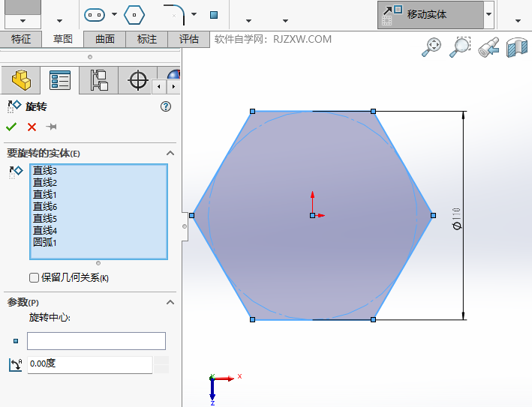Viewport: 532px width, 407px height.
Task: Select the Zoom to Area tool
Action: click(x=460, y=48)
